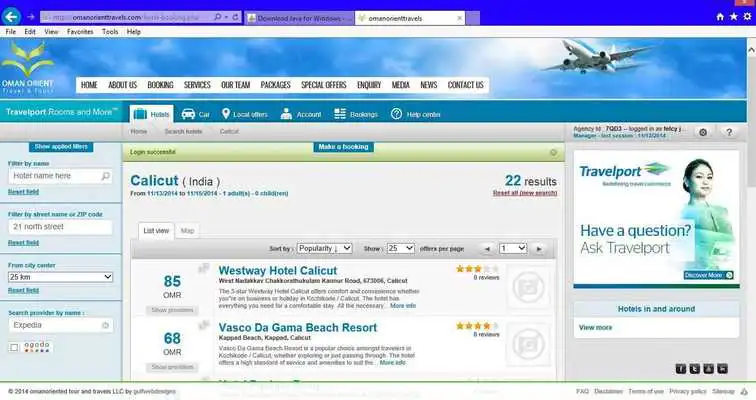Click the Show applied filters button
The width and height of the screenshot is (756, 400).
pyautogui.click(x=61, y=147)
